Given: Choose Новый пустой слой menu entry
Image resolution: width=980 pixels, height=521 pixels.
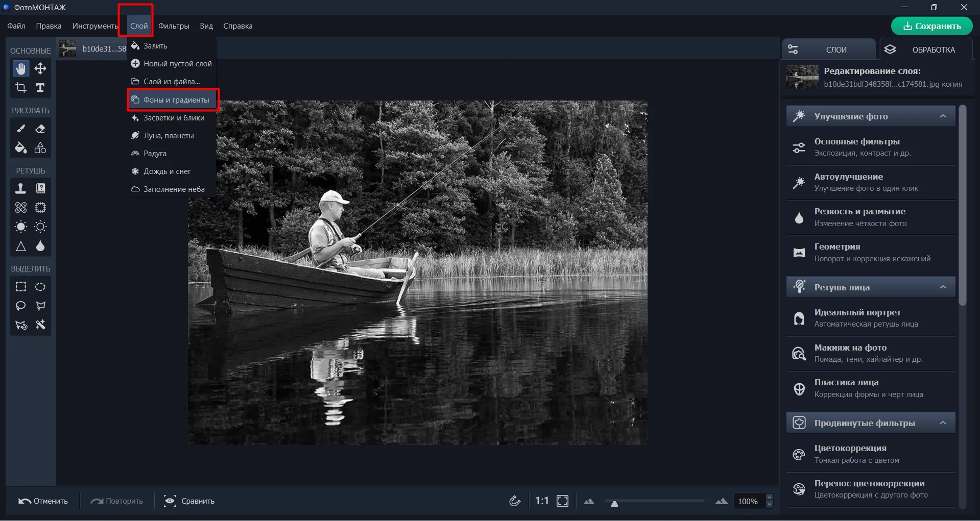Looking at the screenshot, I should [172, 64].
